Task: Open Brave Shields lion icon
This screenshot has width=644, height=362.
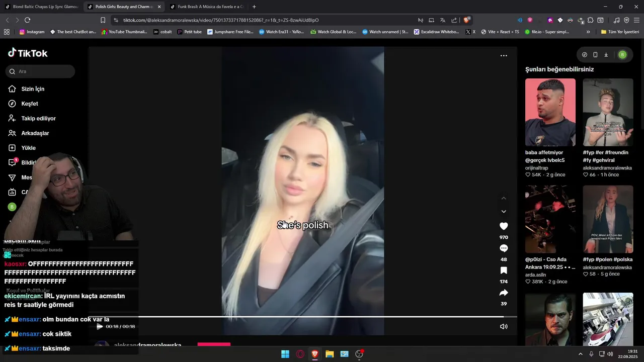Action: (x=467, y=20)
